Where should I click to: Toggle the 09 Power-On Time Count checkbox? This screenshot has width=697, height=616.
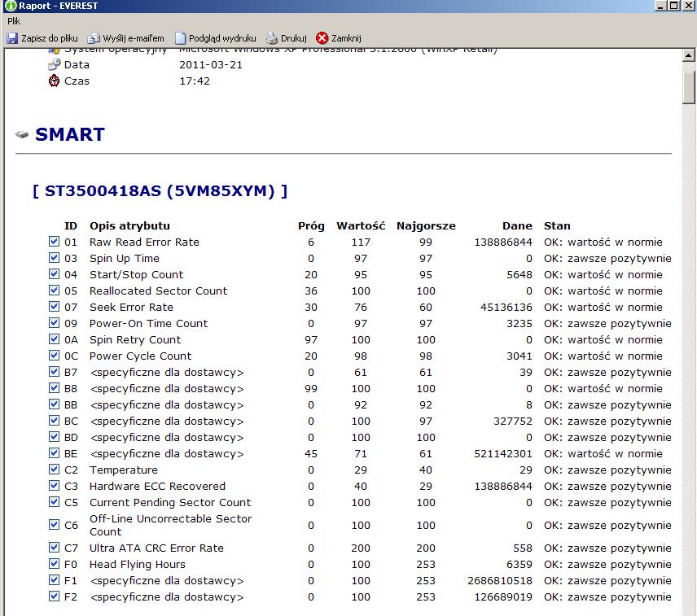point(54,323)
